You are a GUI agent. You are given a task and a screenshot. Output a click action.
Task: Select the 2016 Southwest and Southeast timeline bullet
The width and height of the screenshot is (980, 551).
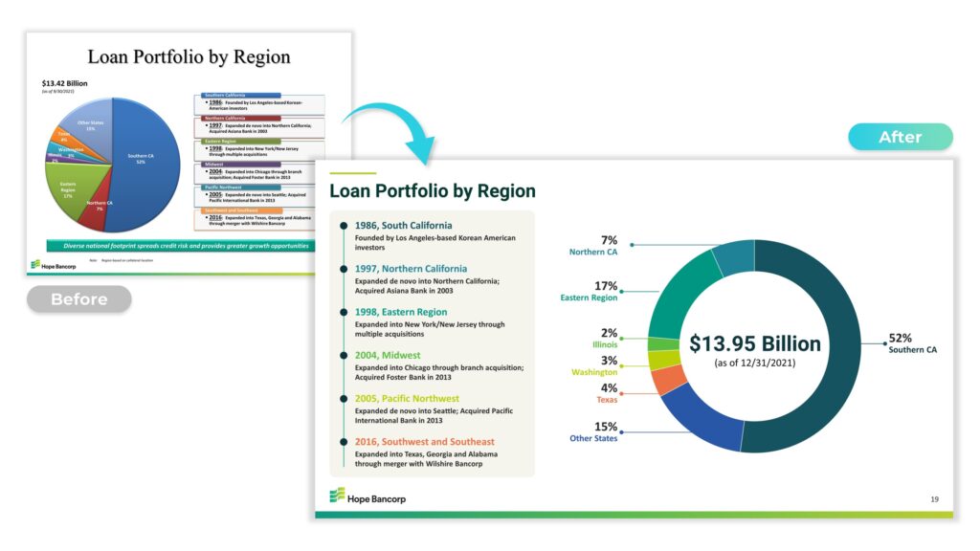point(343,441)
